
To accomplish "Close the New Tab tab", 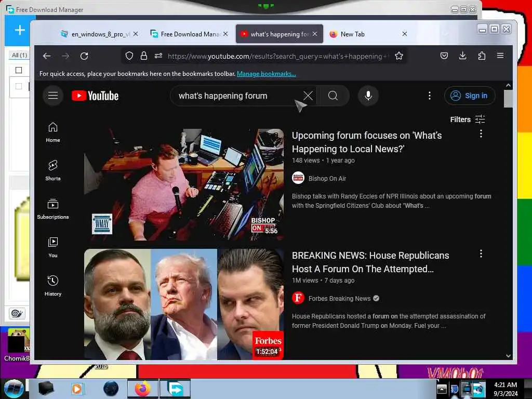I will point(404,34).
